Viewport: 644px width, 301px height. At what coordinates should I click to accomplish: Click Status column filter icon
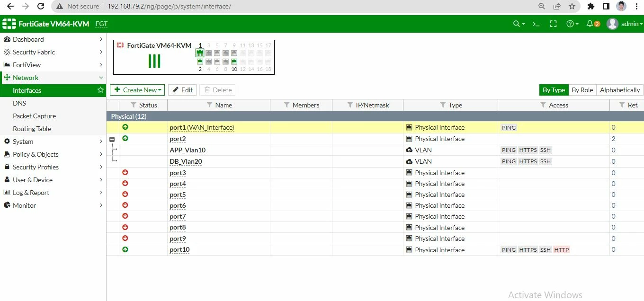(134, 105)
